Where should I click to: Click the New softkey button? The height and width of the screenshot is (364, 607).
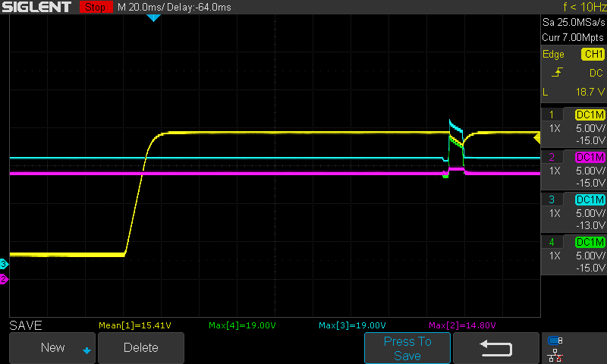pos(52,348)
